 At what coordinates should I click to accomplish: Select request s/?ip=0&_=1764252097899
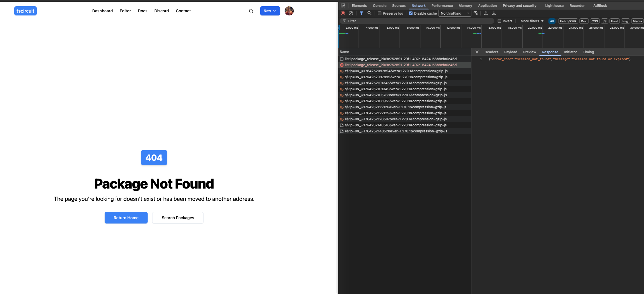point(405,77)
